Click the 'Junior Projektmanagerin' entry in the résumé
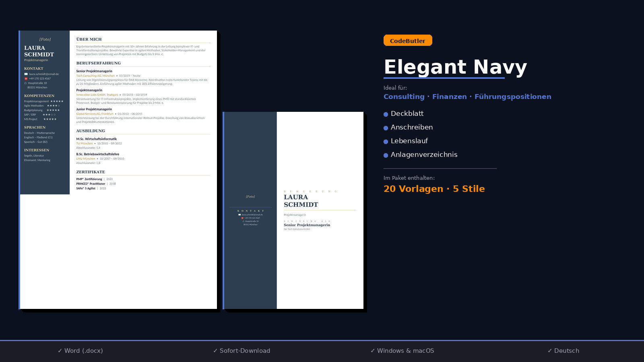Image resolution: width=644 pixels, height=362 pixels. point(94,109)
